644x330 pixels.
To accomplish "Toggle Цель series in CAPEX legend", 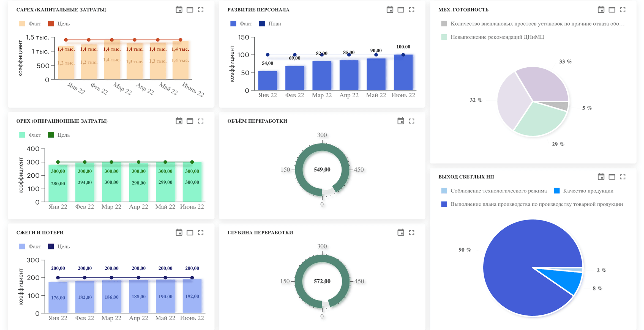I will [59, 24].
